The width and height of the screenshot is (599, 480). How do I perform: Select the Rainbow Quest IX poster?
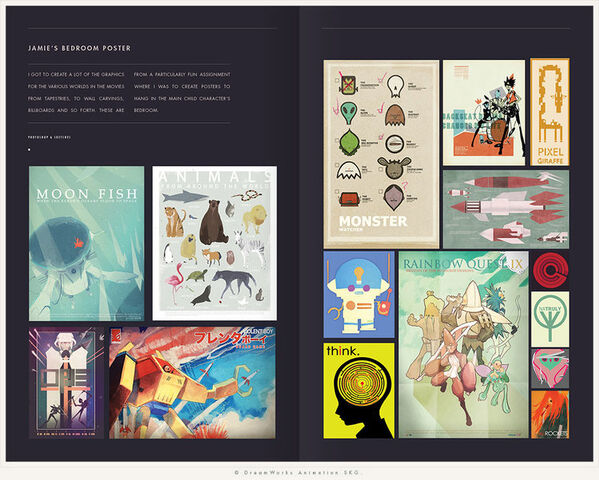(464, 345)
